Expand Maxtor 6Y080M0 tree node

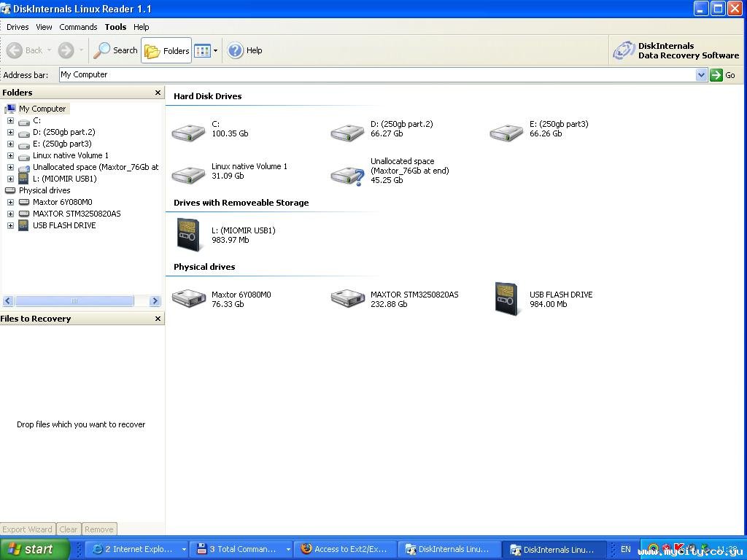[10, 202]
